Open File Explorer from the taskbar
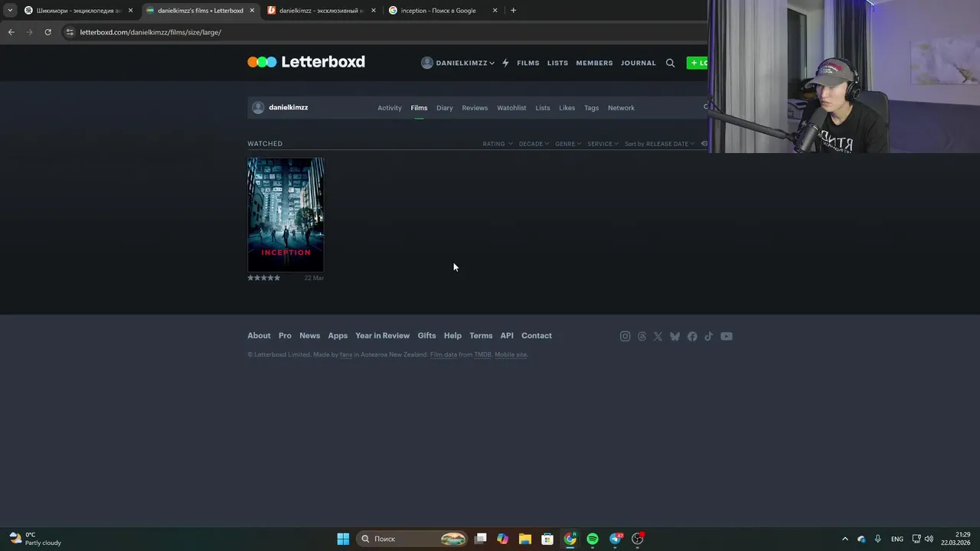 [x=524, y=539]
